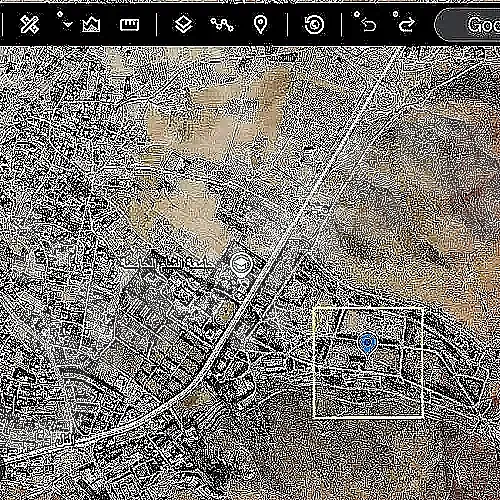Select the blue placemark pin on map

(368, 343)
